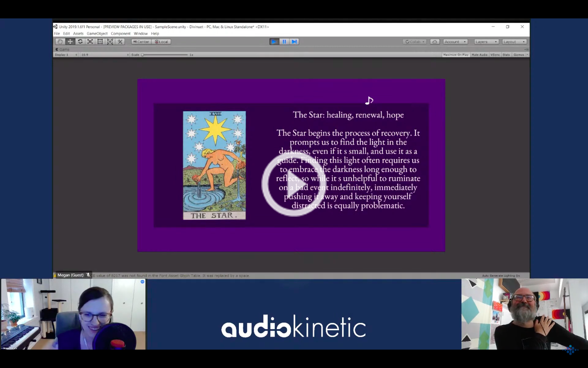588x368 pixels.
Task: Toggle pivot mode Center button
Action: coord(141,42)
